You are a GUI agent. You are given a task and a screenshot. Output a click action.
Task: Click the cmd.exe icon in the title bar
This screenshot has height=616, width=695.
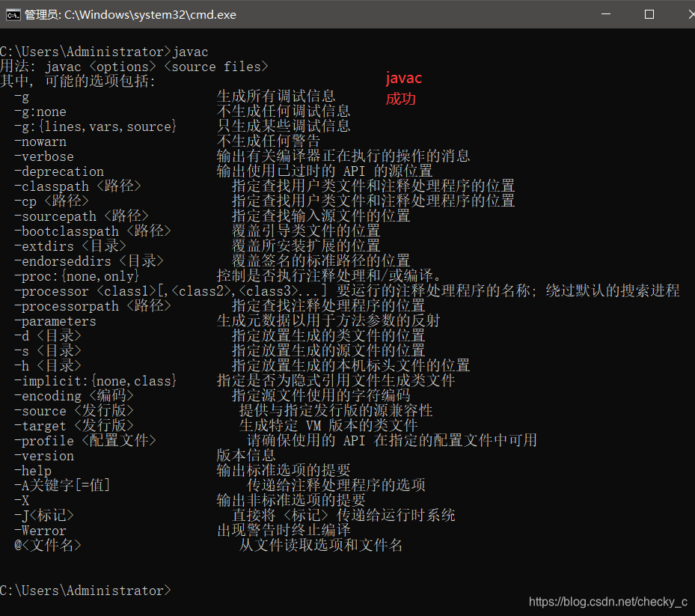pyautogui.click(x=13, y=15)
